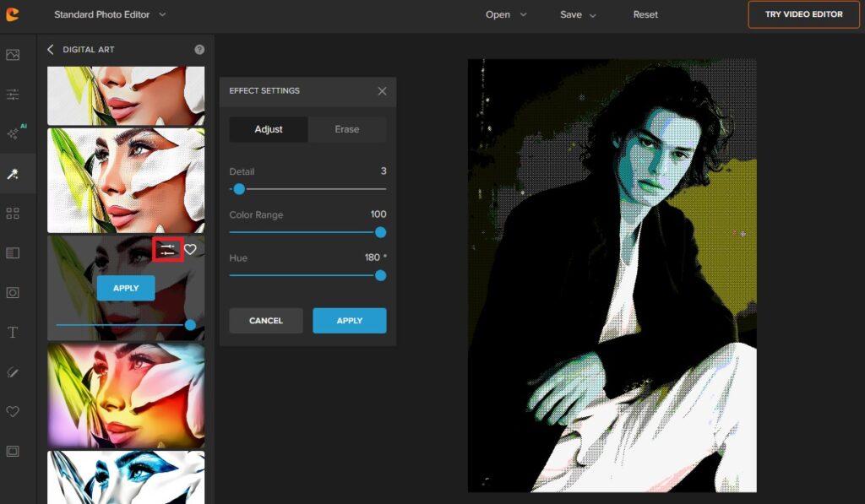The image size is (865, 504).
Task: Click the Color Range slider handle
Action: (x=380, y=232)
